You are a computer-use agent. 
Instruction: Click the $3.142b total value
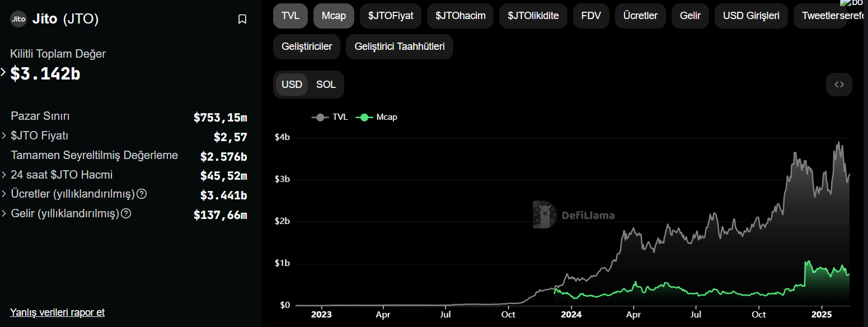[45, 73]
